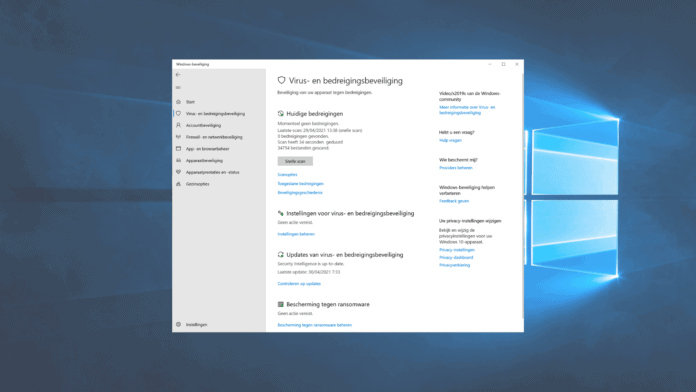Open Privacyverklaring link

455,265
